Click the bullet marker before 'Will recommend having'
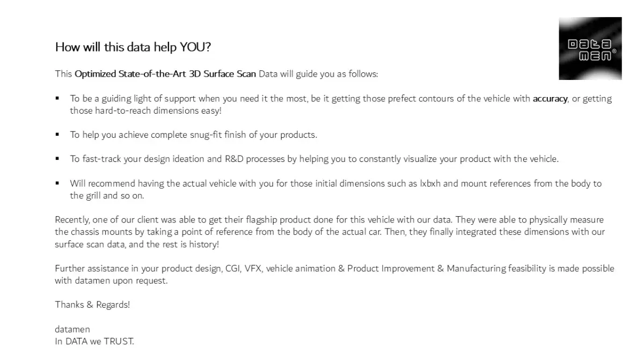Screen dimensions: 644x362 [x=57, y=183]
